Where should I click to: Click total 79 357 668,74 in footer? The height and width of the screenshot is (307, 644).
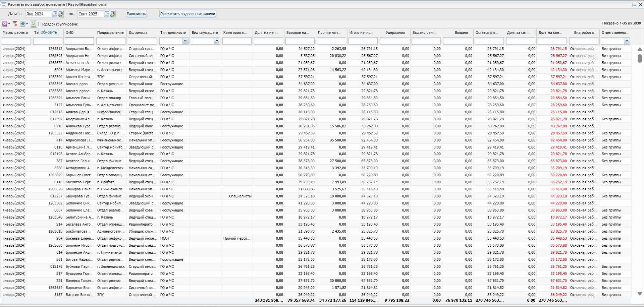click(x=301, y=300)
